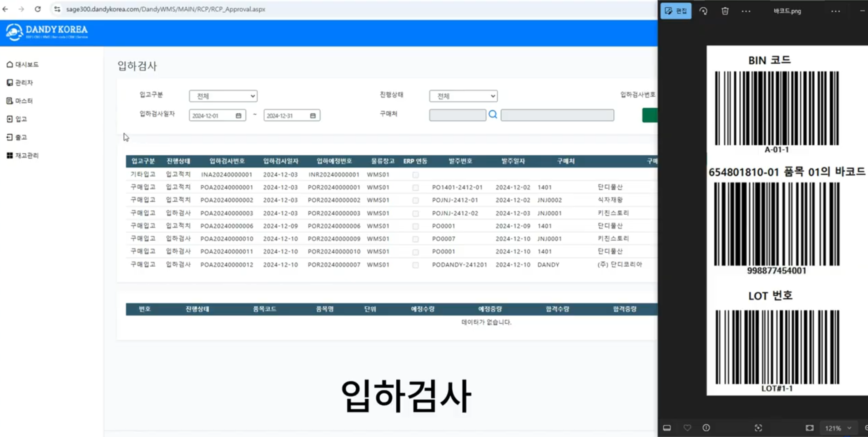The width and height of the screenshot is (868, 437).
Task: Toggle ERP 연동 checkbox for POA20240000002
Action: point(415,200)
